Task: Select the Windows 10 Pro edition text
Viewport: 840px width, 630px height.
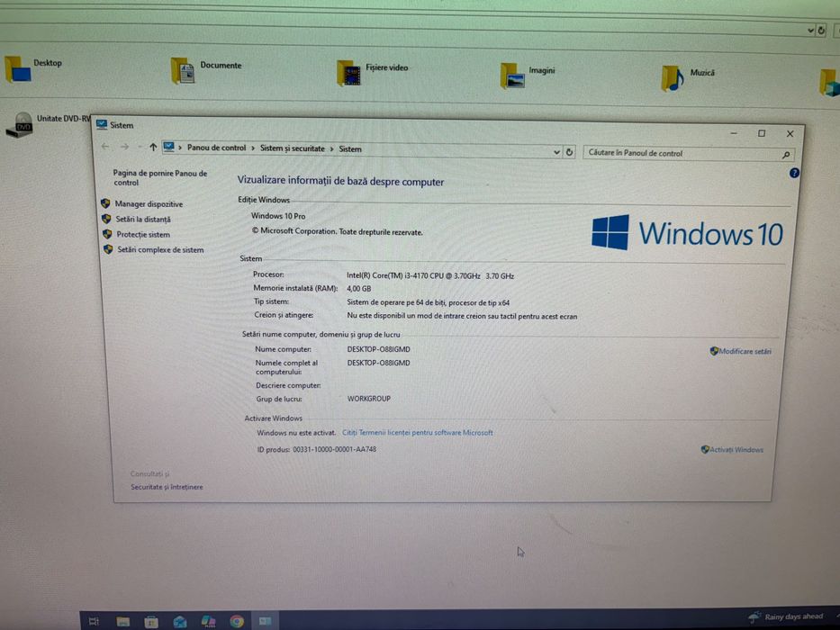Action: (x=278, y=216)
